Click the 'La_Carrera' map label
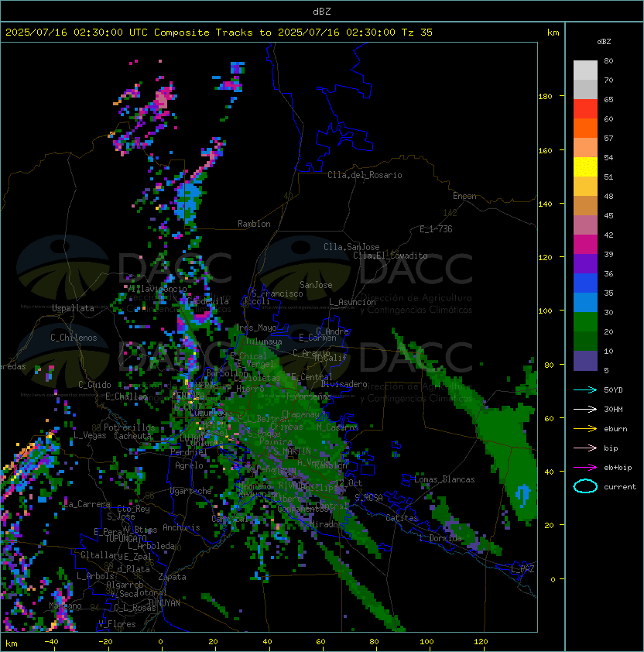Screen dimensions: 644x652 (x=87, y=504)
